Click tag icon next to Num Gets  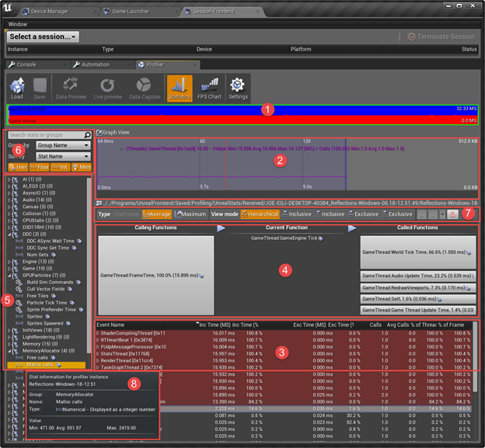click(54, 255)
